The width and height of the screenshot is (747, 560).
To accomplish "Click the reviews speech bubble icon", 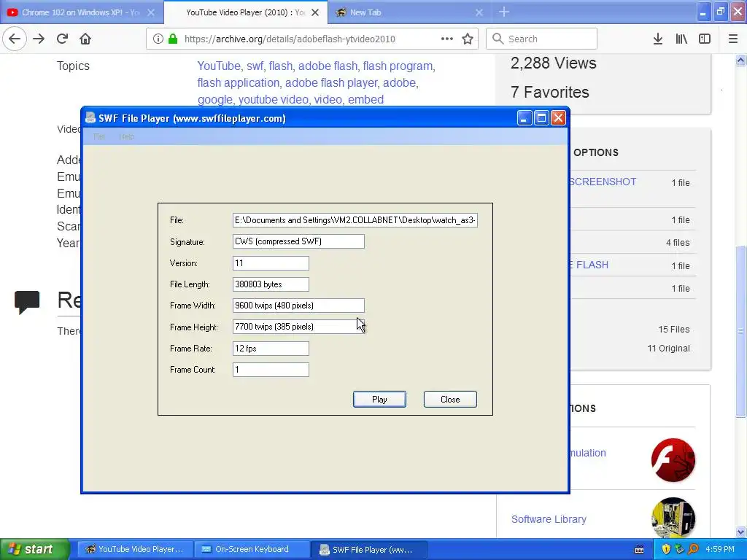I will (x=27, y=302).
